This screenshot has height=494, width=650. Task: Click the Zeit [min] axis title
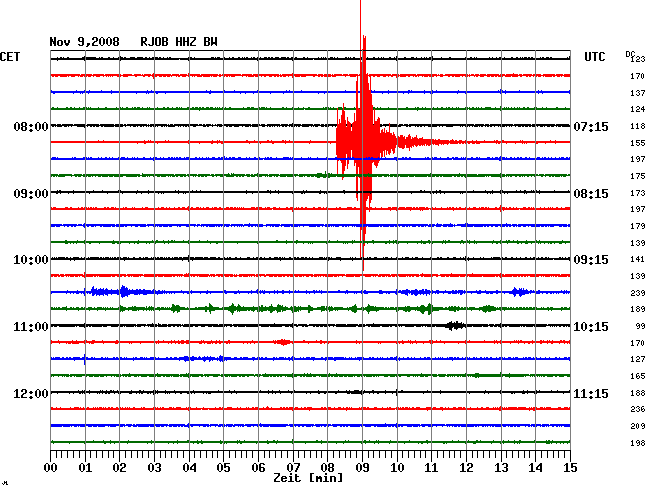click(x=308, y=478)
